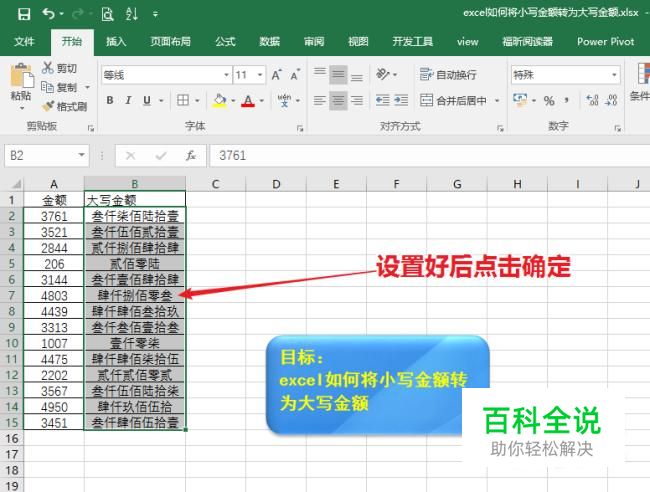
Task: Open clipboard pane launcher in 剪贴板 group
Action: tap(90, 128)
